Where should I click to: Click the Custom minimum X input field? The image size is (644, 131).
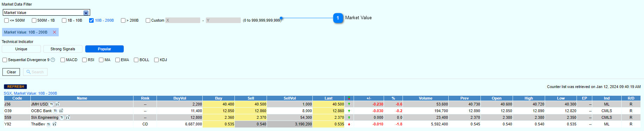coord(183,20)
